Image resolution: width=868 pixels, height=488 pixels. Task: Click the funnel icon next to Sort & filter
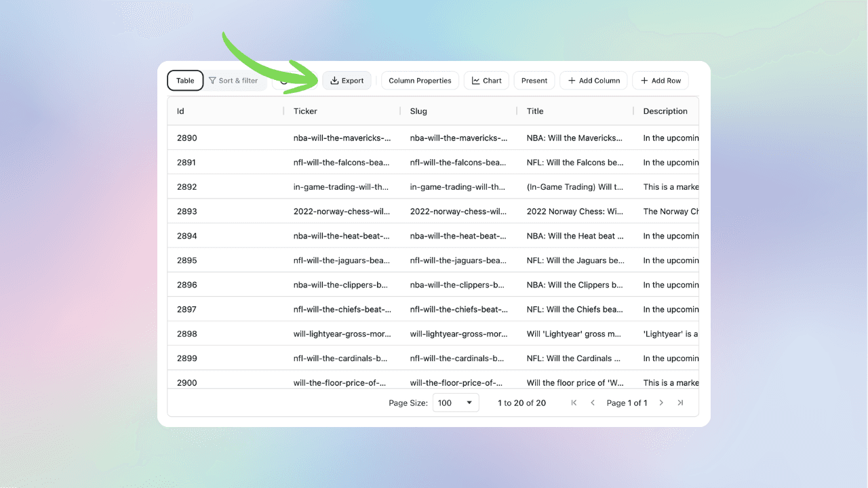(214, 80)
